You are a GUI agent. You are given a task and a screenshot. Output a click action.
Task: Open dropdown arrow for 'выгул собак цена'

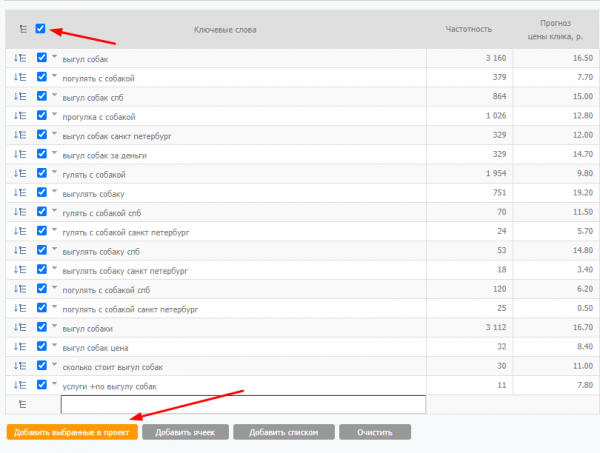pyautogui.click(x=54, y=345)
